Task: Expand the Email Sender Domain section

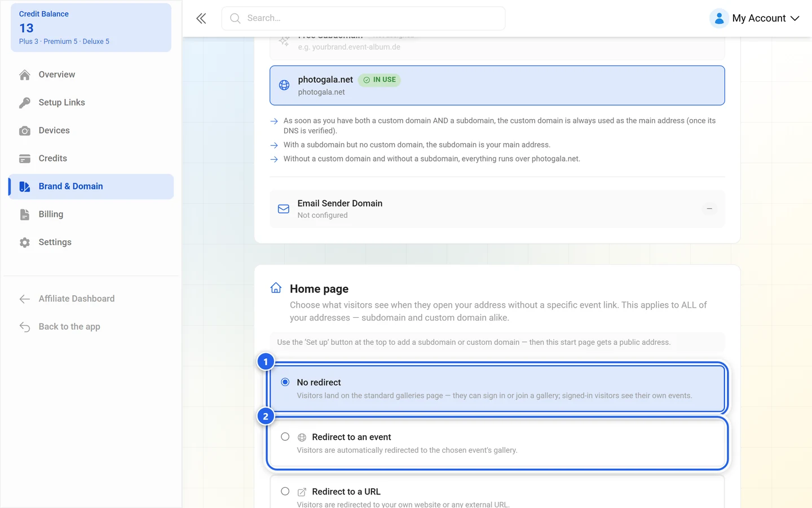Action: [x=497, y=209]
